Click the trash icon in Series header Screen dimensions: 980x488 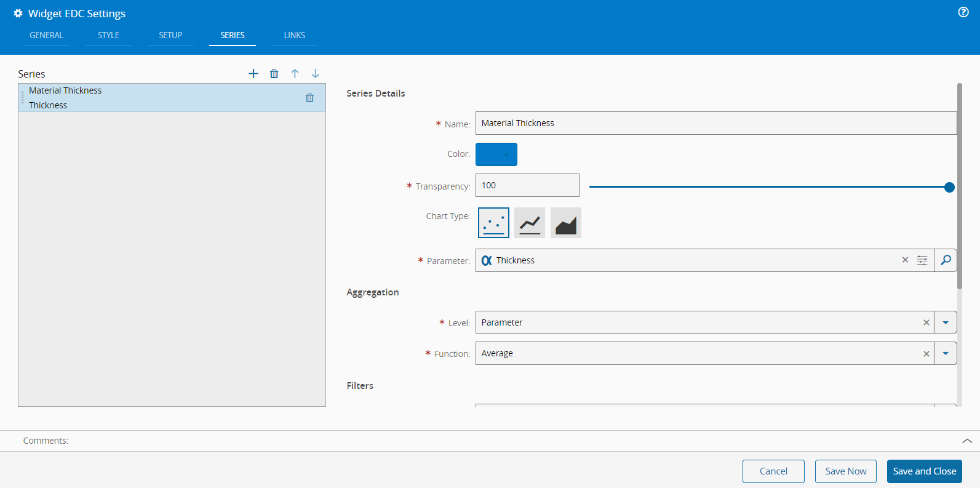[274, 74]
